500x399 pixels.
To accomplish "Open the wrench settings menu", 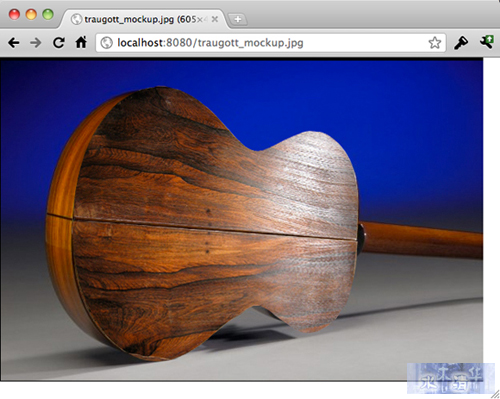I will coord(487,42).
